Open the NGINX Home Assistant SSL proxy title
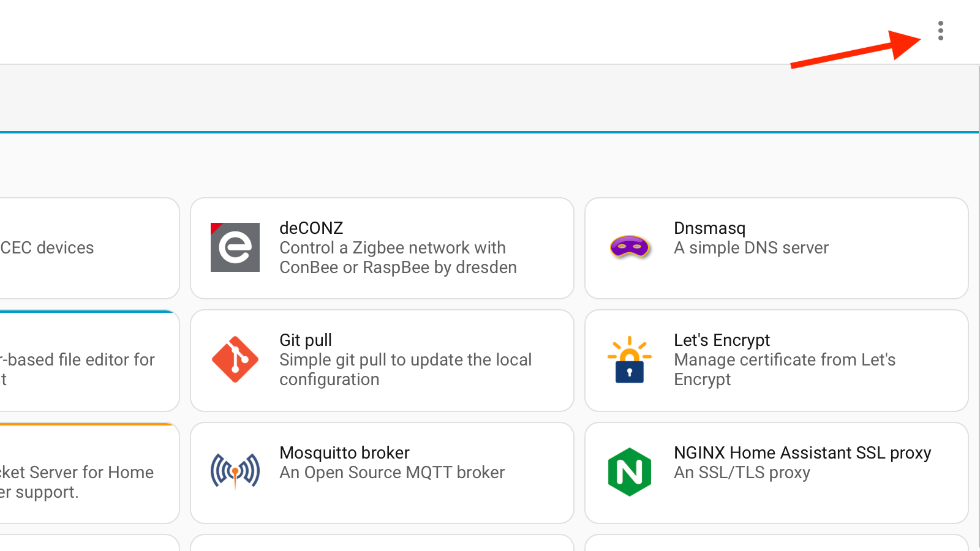 (802, 452)
